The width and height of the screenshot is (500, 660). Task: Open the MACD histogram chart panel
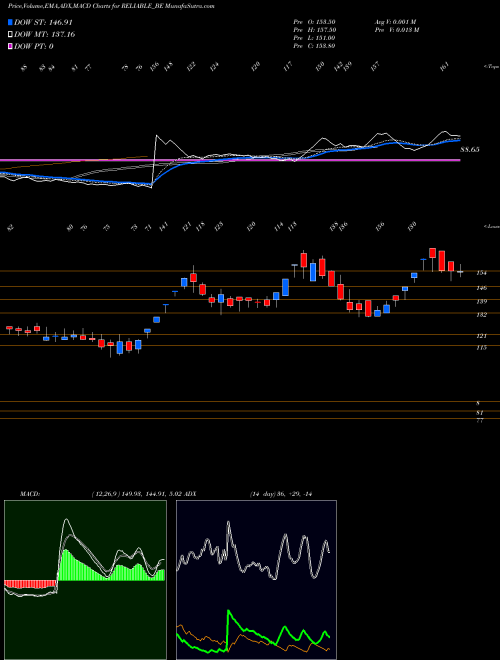[x=85, y=580]
